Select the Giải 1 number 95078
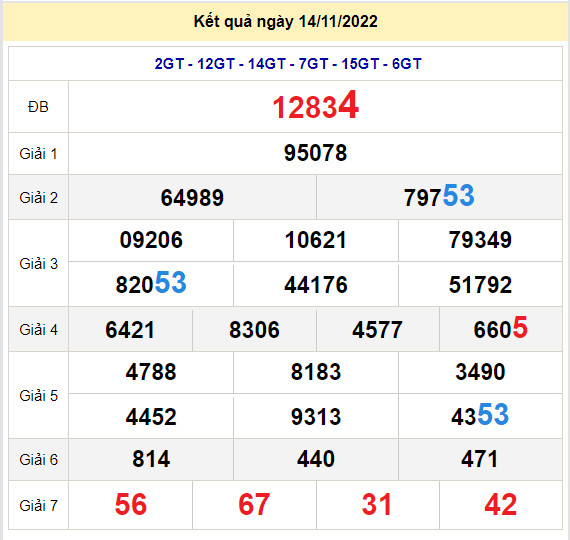This screenshot has height=540, width=570. pyautogui.click(x=316, y=153)
